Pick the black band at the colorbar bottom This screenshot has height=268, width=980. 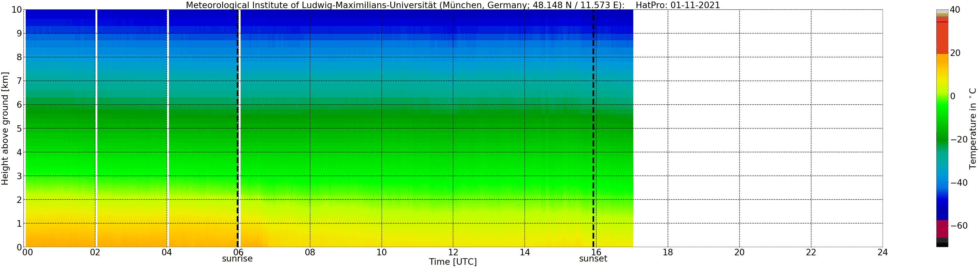click(x=942, y=245)
